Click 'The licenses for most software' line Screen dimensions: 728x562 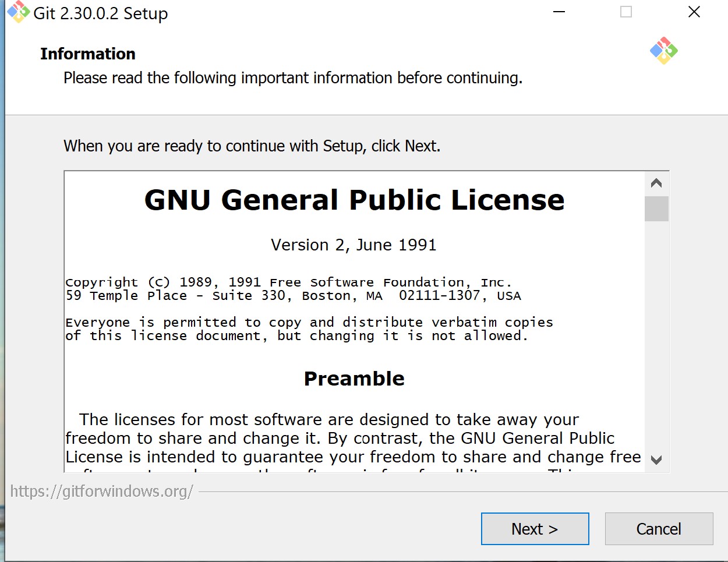click(329, 419)
